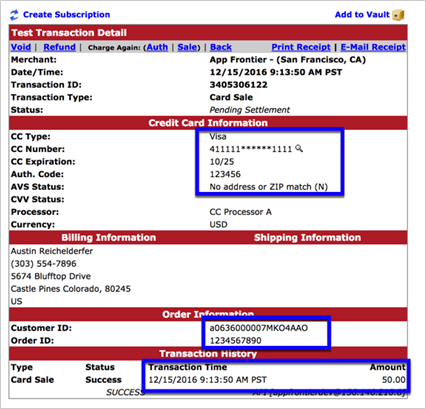Click the Card Sale transaction type value
The image size is (426, 409).
click(x=231, y=97)
